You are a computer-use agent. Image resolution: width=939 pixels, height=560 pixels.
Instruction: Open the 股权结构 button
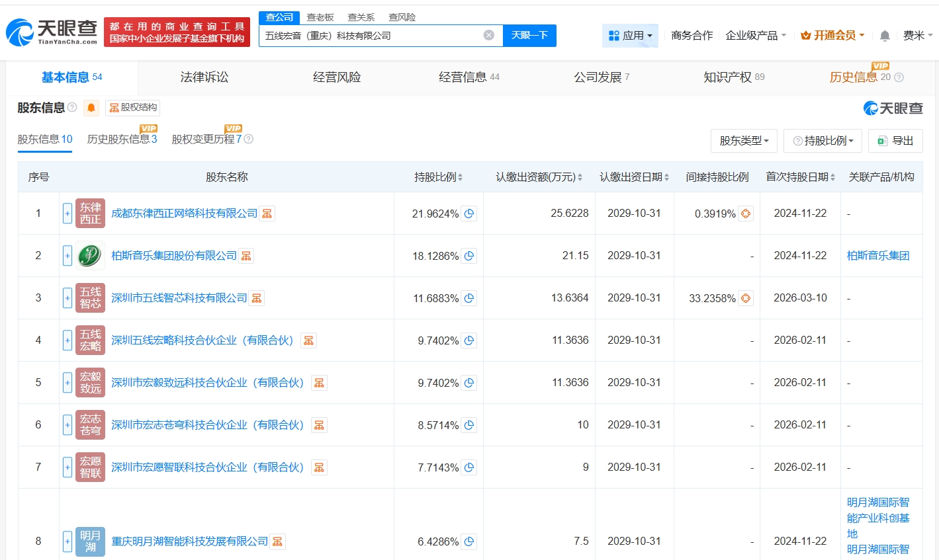pyautogui.click(x=132, y=108)
